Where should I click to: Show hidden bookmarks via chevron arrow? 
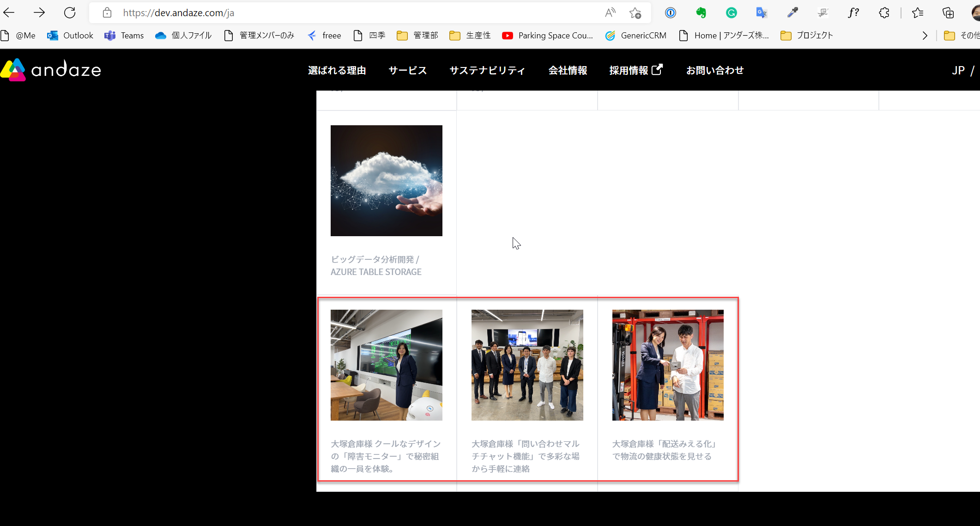coord(925,36)
